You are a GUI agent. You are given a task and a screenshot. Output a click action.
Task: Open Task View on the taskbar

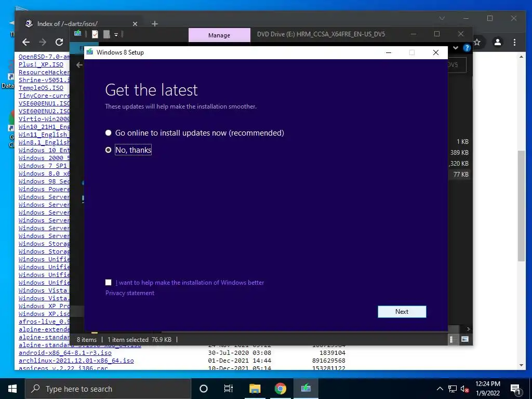tap(229, 389)
